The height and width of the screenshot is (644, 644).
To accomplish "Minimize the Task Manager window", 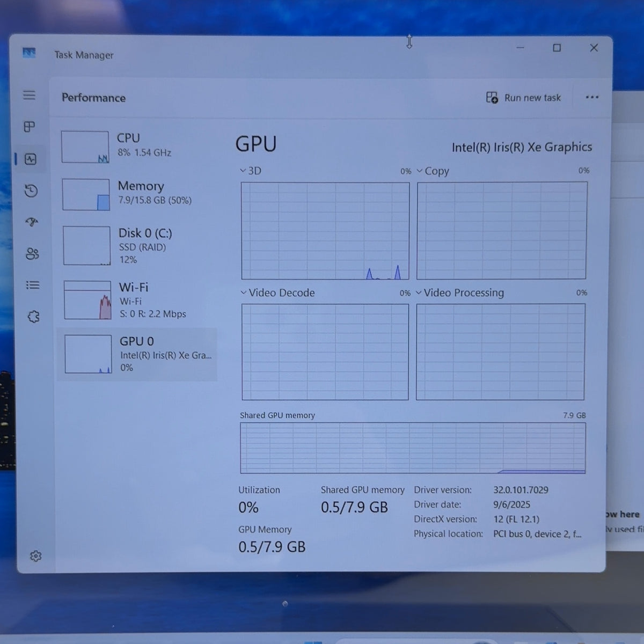I will coord(520,48).
